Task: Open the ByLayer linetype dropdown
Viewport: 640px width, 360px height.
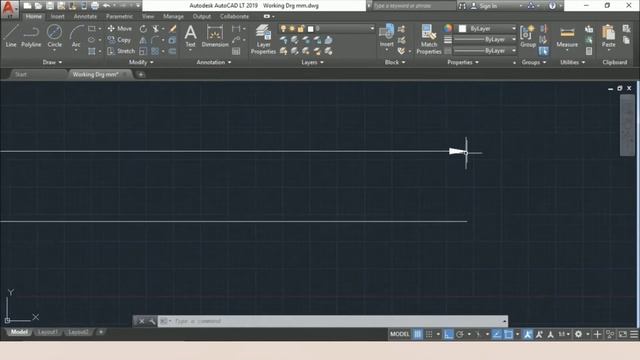Action: click(x=513, y=51)
